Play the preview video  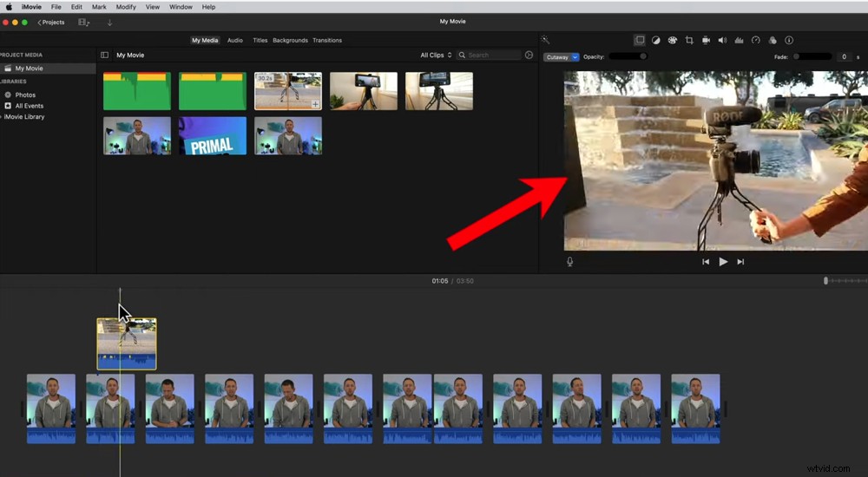[723, 262]
